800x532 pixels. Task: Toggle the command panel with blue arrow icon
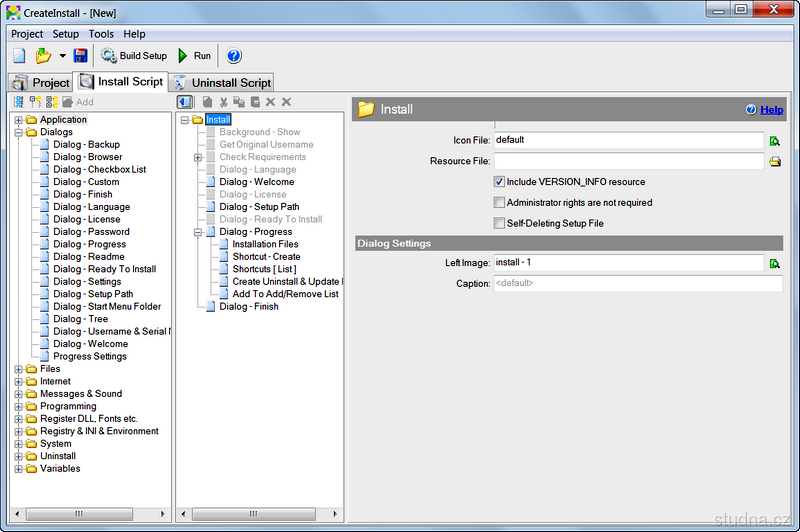point(185,102)
